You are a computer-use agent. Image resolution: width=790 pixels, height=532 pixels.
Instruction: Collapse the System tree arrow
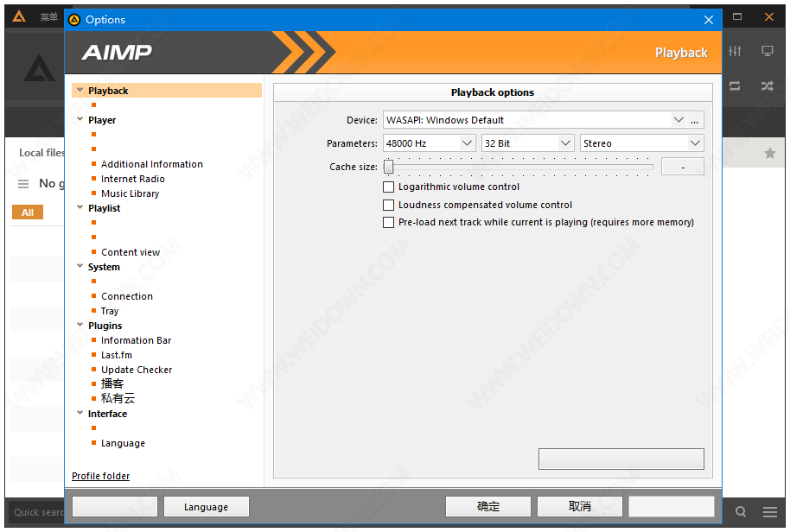coord(80,266)
